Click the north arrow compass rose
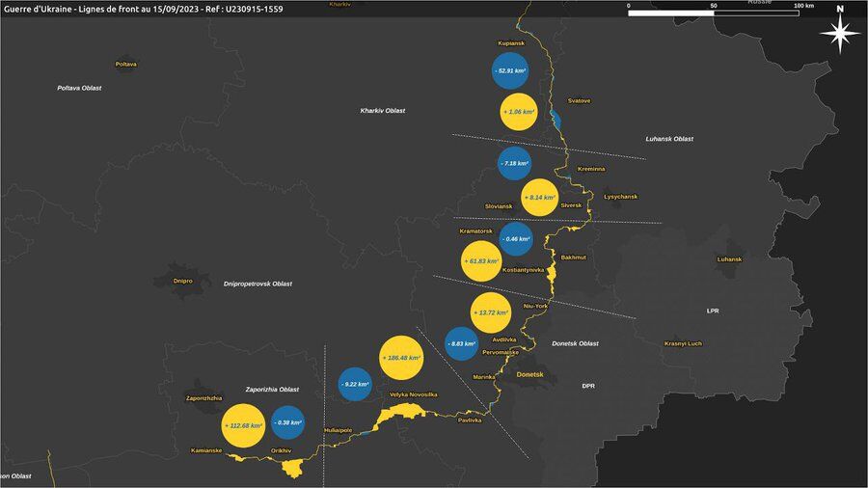The image size is (868, 488). pos(840,35)
